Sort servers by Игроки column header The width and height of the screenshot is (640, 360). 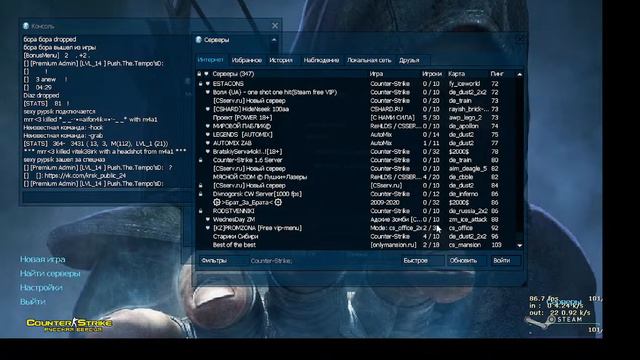click(432, 74)
